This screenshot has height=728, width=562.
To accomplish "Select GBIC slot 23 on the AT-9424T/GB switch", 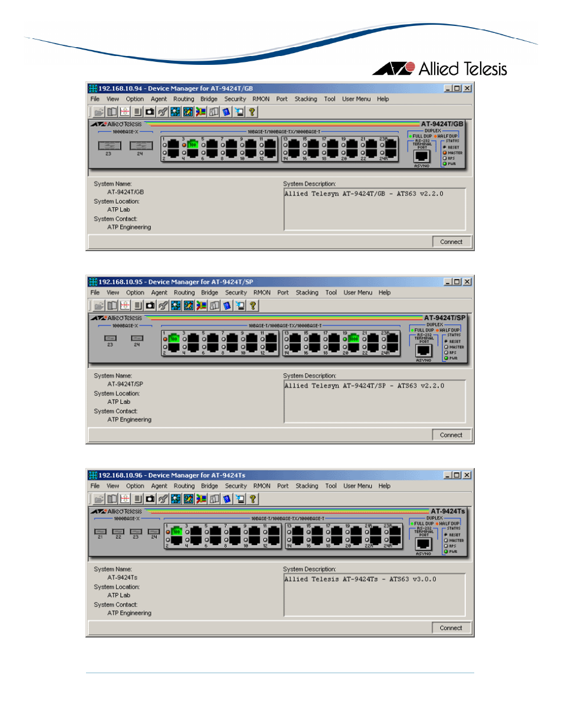I will 110,145.
